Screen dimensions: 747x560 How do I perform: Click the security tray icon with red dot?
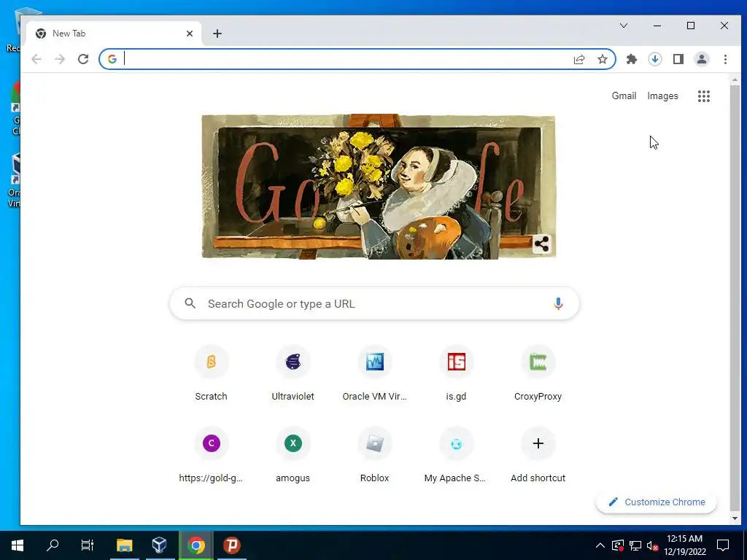[x=617, y=545]
